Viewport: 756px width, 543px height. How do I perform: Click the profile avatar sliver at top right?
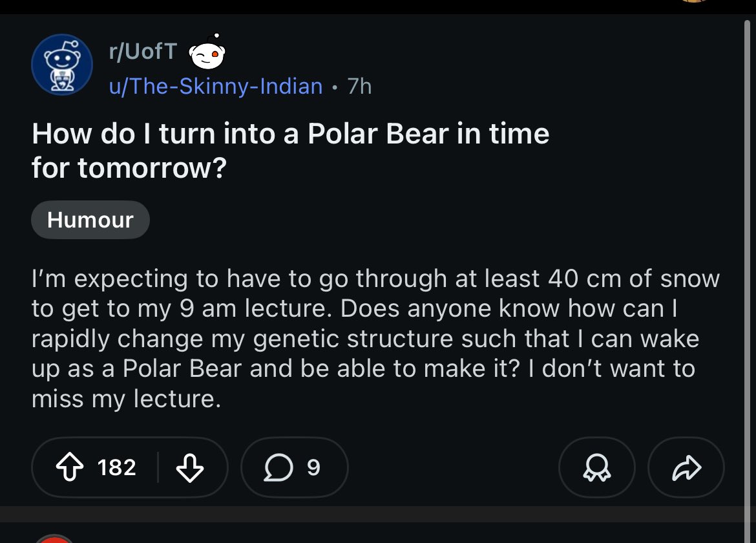(x=693, y=2)
